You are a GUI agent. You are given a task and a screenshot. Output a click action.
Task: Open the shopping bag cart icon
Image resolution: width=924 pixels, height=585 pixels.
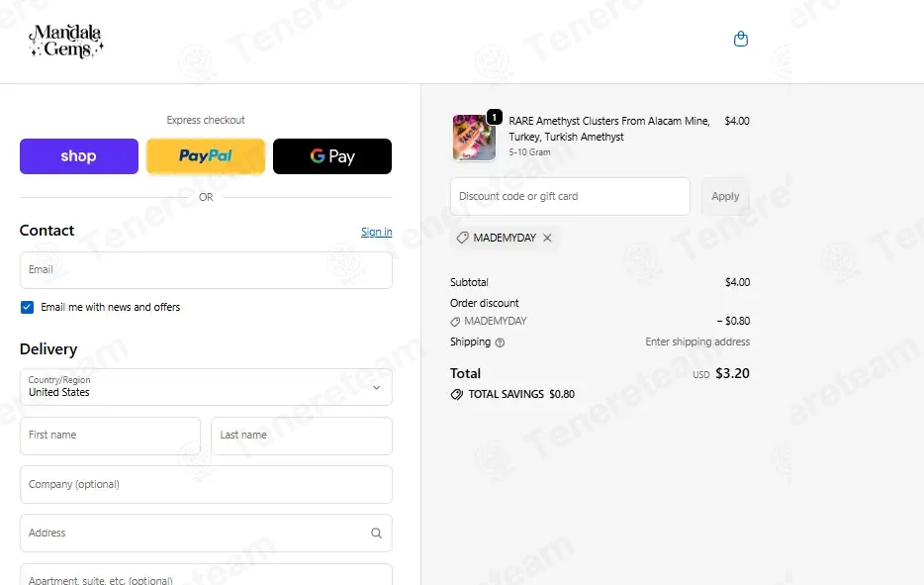pyautogui.click(x=741, y=39)
